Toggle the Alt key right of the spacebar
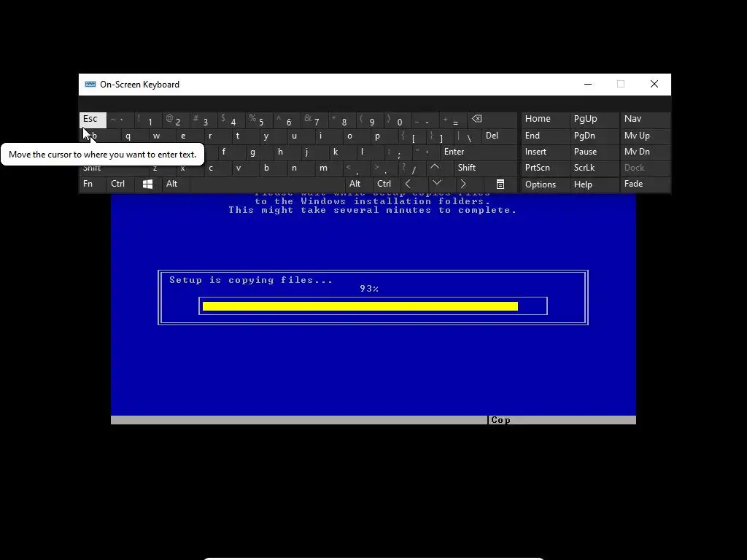The height and width of the screenshot is (560, 747). click(x=358, y=184)
